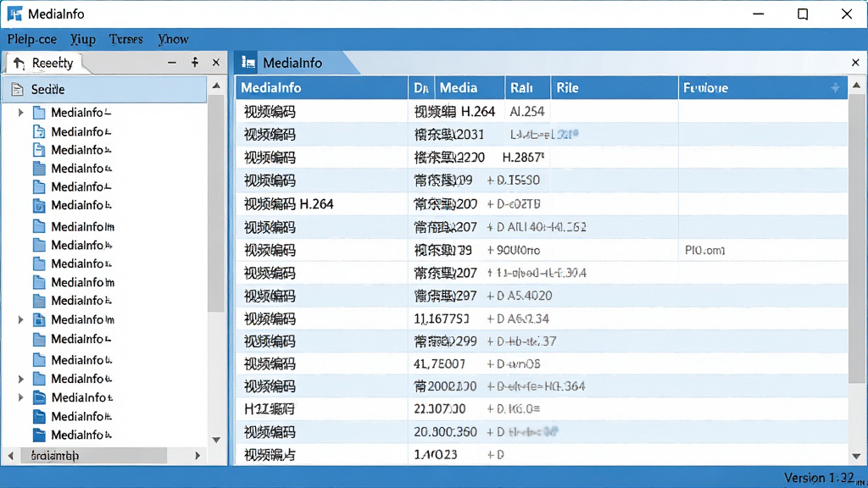Click the table's scroll-up arrow
Viewport: 868px width, 488px height.
click(x=856, y=86)
